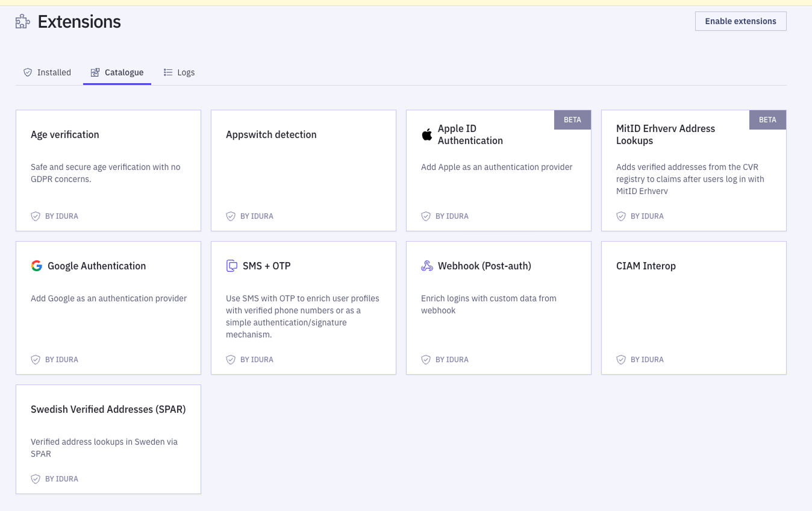
Task: Click the IDURA shield on CIAM Interop card
Action: pos(621,359)
